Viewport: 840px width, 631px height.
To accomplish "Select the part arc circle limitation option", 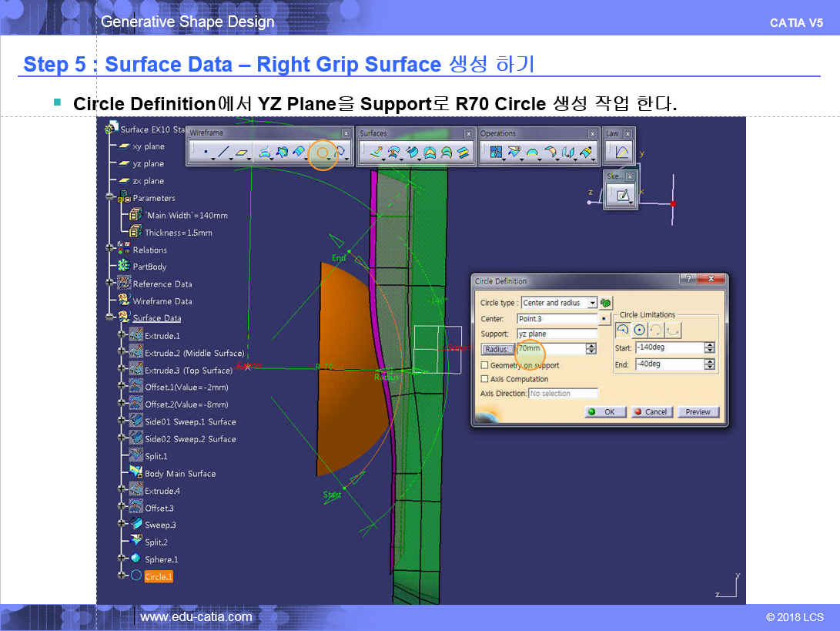I will pyautogui.click(x=623, y=330).
